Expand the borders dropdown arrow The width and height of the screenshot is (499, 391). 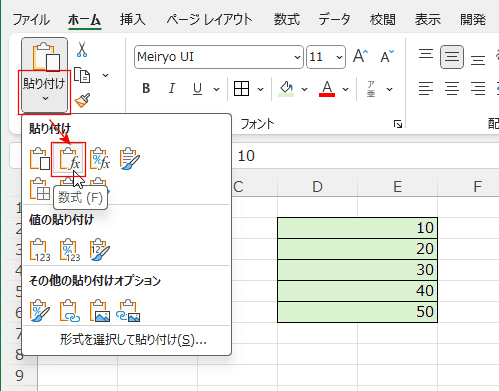tap(260, 89)
